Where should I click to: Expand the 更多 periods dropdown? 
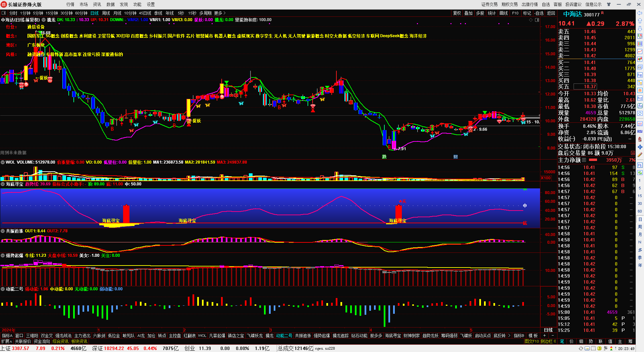[x=220, y=13]
